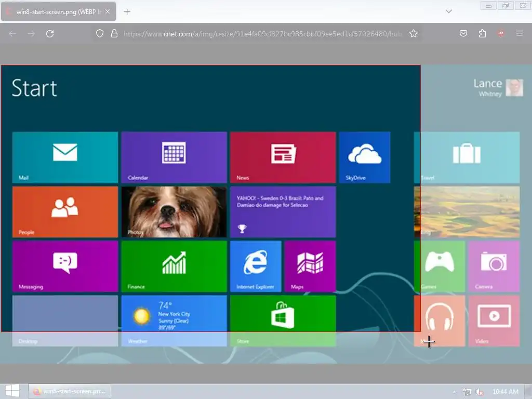
Task: Open the Firefox hamburger menu
Action: pyautogui.click(x=520, y=33)
